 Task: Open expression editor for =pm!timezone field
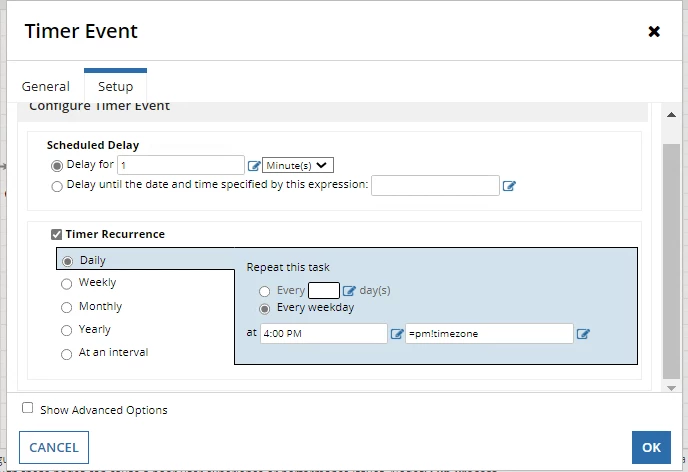pos(583,334)
